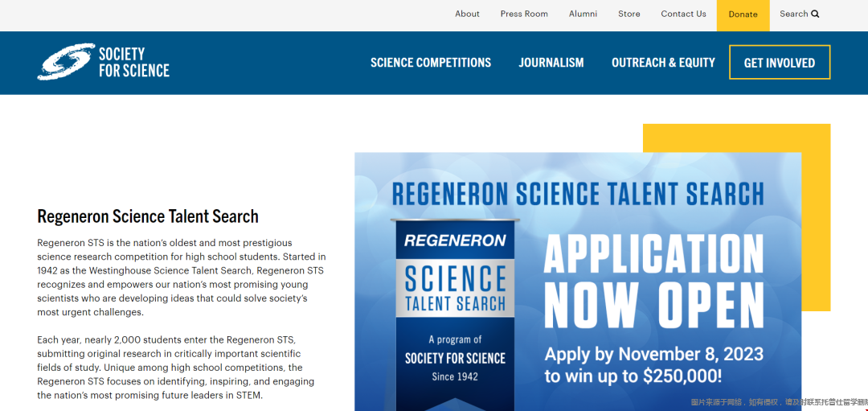
Task: Click the Get Involved button
Action: coord(780,63)
